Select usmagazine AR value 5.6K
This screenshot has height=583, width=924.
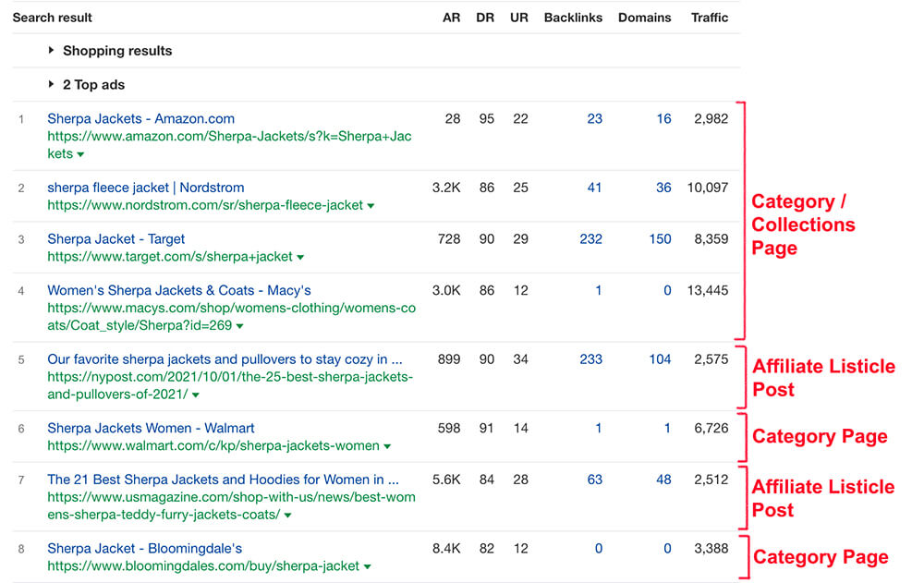(446, 480)
